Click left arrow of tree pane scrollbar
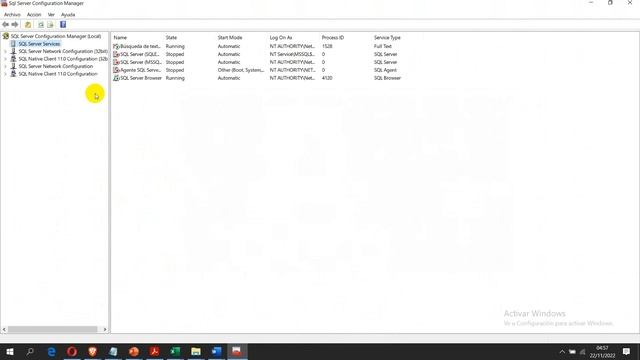The height and width of the screenshot is (360, 640). (4, 329)
